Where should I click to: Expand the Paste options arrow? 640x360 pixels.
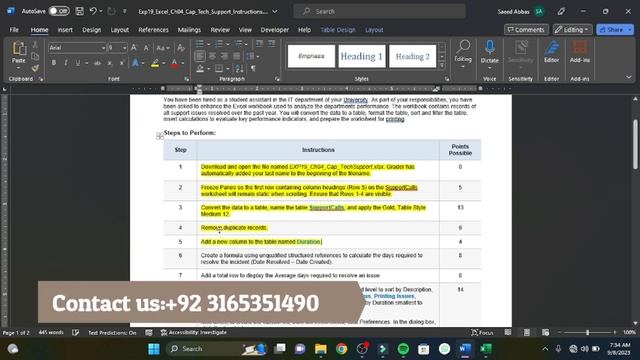pos(19,67)
